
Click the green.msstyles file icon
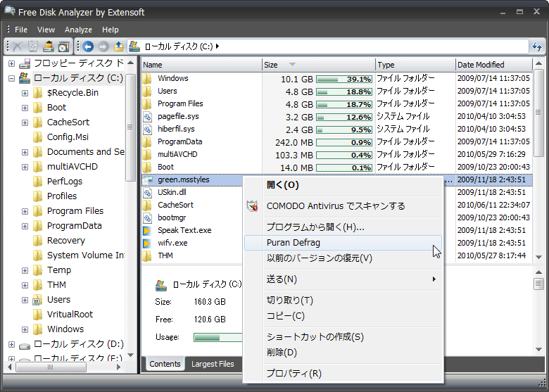[x=147, y=180]
